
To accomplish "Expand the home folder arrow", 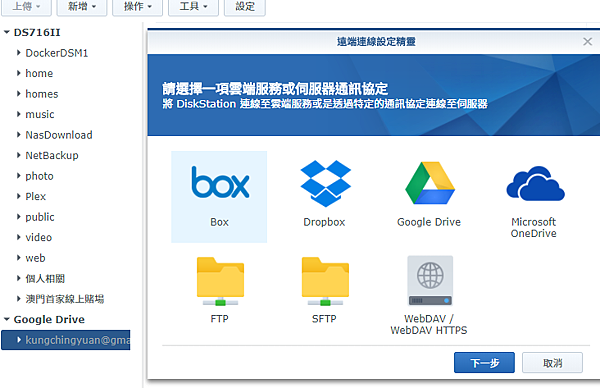I will (18, 73).
